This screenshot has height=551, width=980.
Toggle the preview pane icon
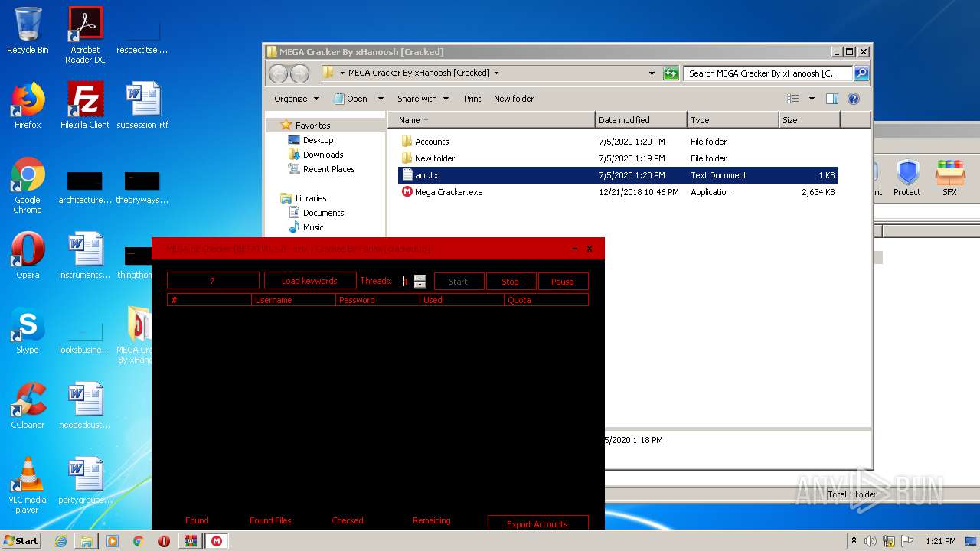coord(832,99)
